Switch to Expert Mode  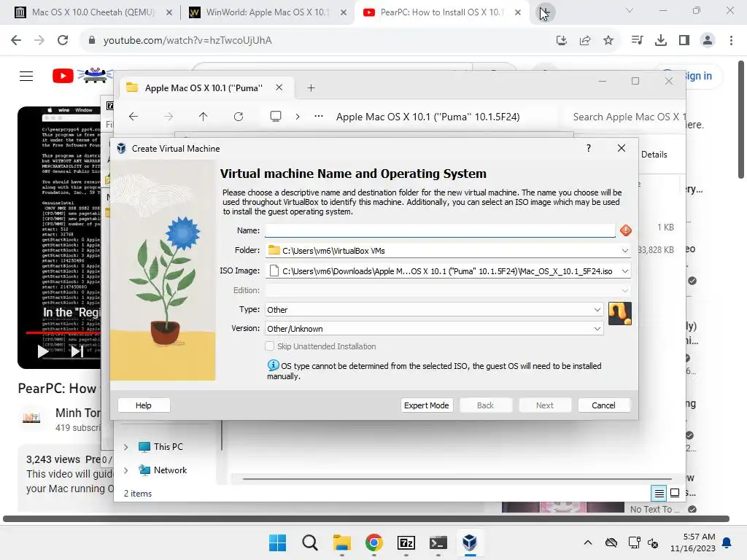[x=426, y=405]
